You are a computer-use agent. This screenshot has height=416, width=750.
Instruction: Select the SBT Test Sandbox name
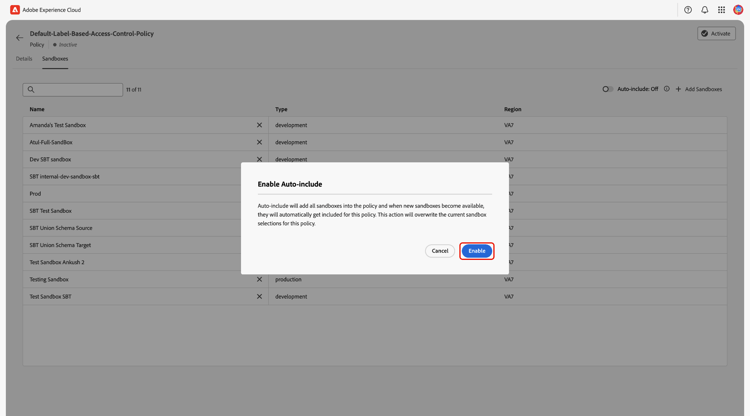51,211
